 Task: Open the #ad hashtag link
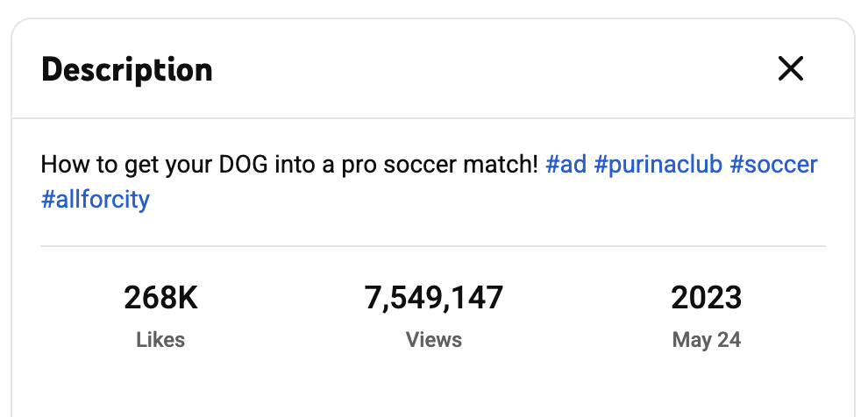(566, 165)
